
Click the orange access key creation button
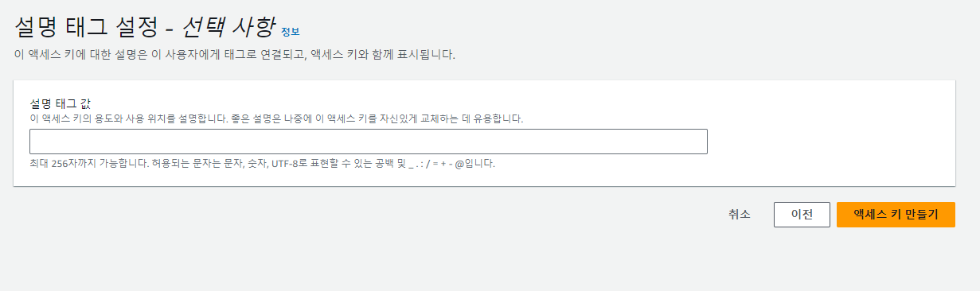point(896,215)
